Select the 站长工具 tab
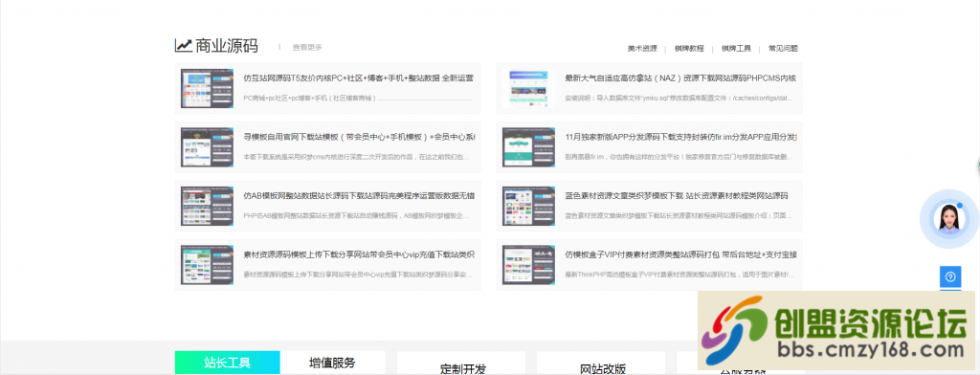This screenshot has height=375, width=980. coord(228,364)
